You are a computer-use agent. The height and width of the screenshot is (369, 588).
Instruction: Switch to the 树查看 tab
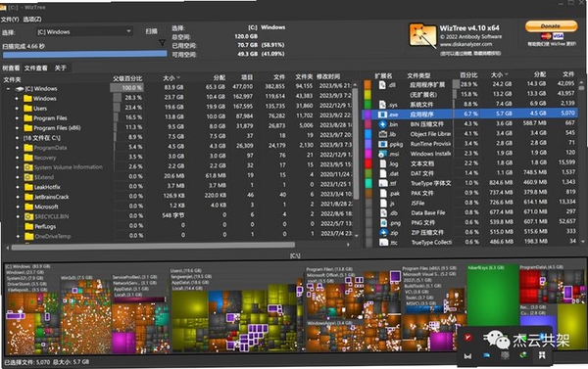pos(11,68)
